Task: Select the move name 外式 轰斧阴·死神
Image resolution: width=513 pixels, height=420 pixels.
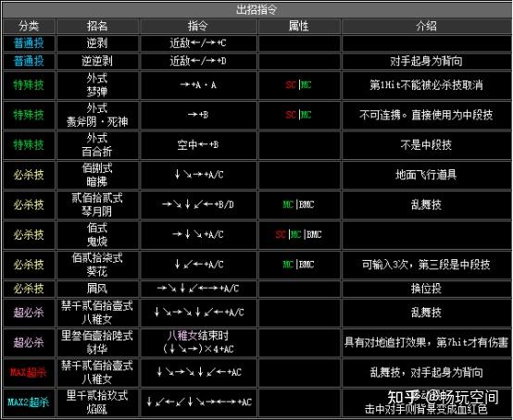Action: [97, 115]
